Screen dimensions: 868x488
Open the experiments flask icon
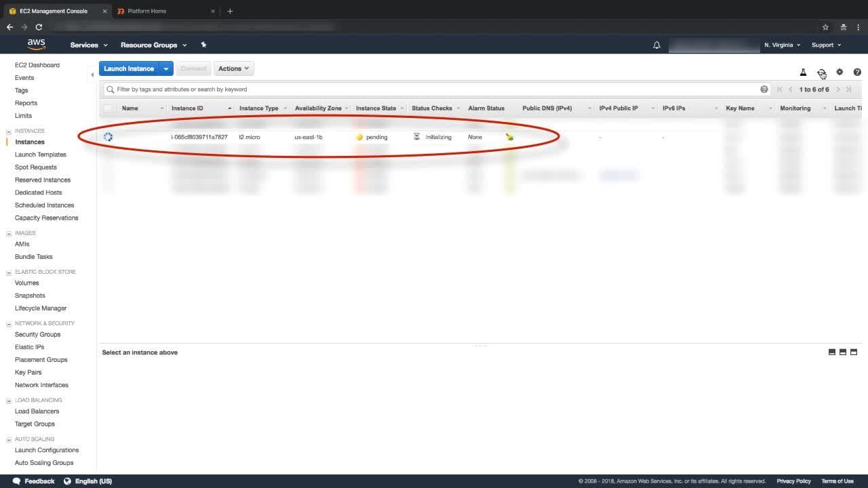[x=803, y=72]
